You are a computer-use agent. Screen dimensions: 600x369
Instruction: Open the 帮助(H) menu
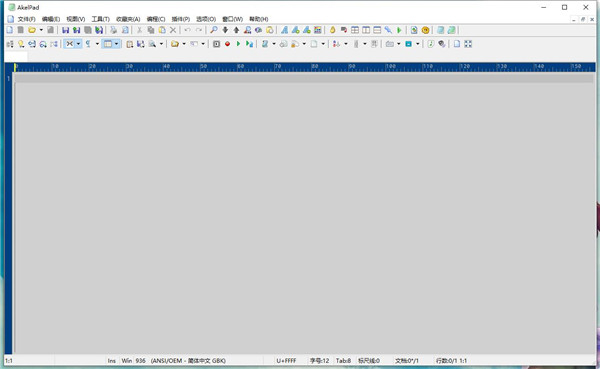pyautogui.click(x=258, y=19)
